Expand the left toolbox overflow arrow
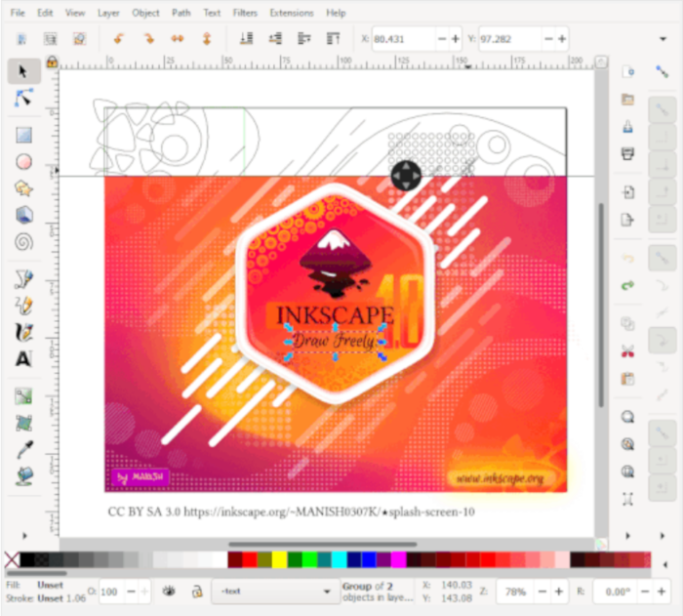Viewport: 683px width, 616px height. pyautogui.click(x=24, y=535)
